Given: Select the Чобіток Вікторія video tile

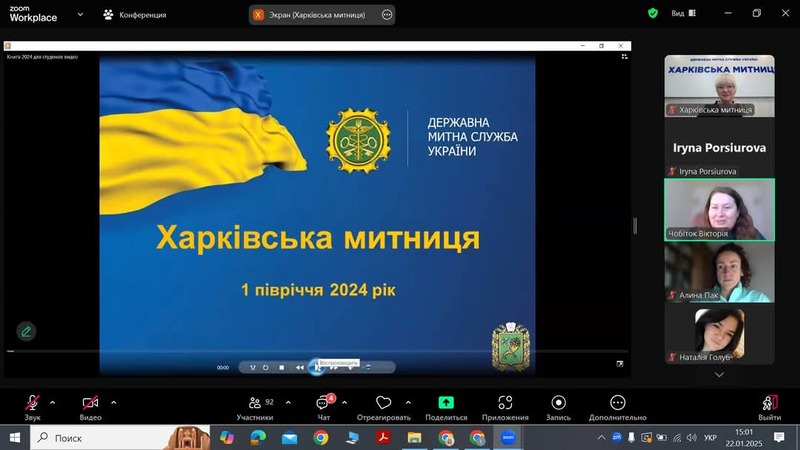Looking at the screenshot, I should pos(719,210).
